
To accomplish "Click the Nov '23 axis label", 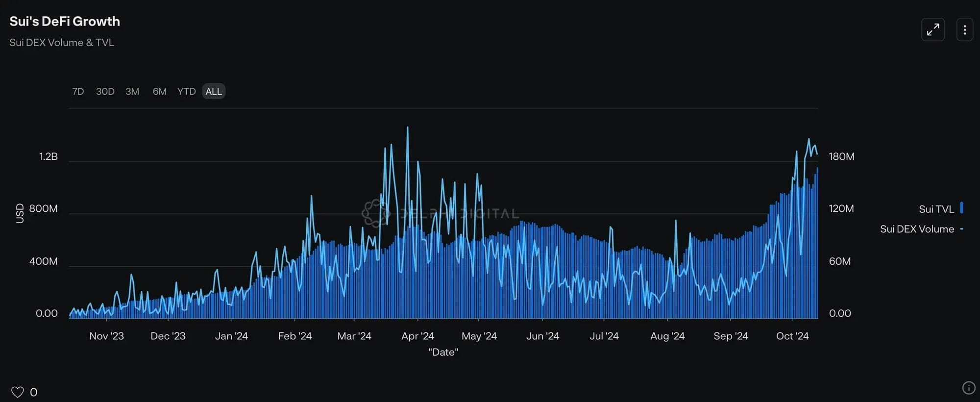I will tap(106, 336).
